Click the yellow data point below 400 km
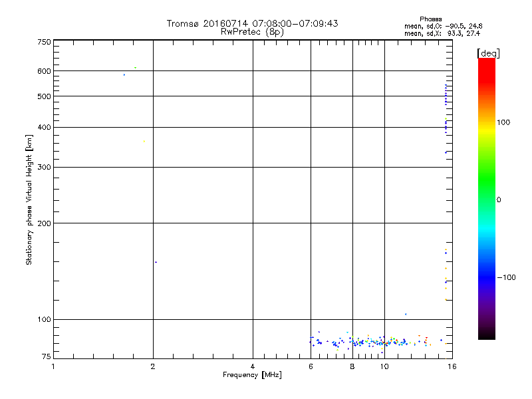 [x=144, y=141]
